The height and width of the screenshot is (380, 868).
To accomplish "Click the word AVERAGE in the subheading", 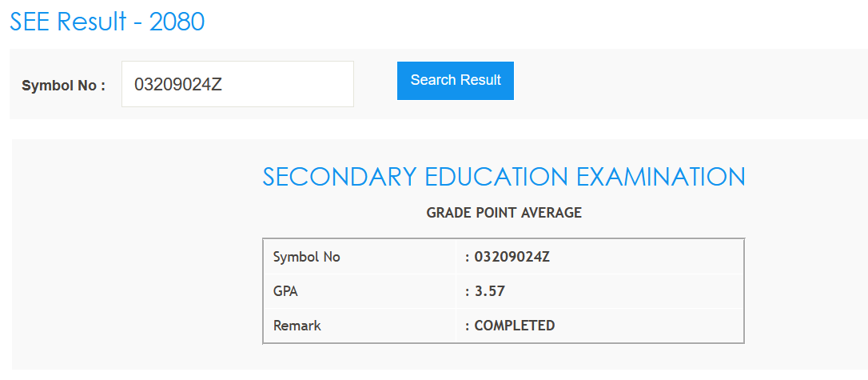I will coord(551,213).
